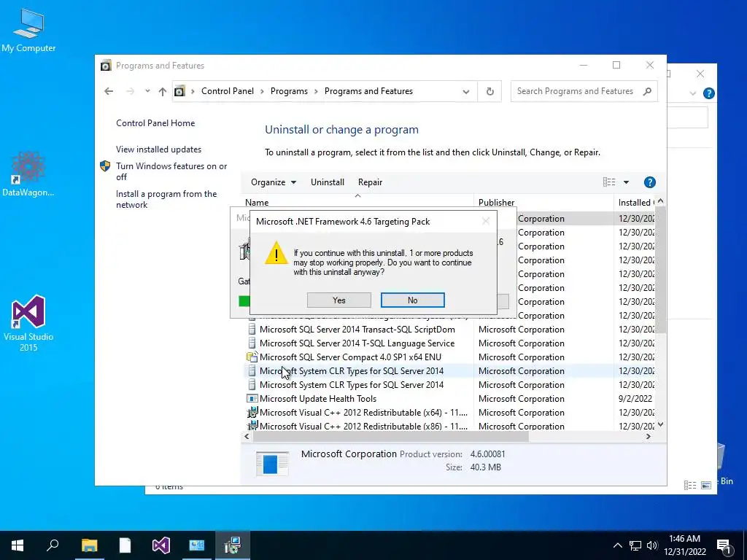Confirm uninstall by clicking Yes
This screenshot has height=560, width=747.
(338, 300)
